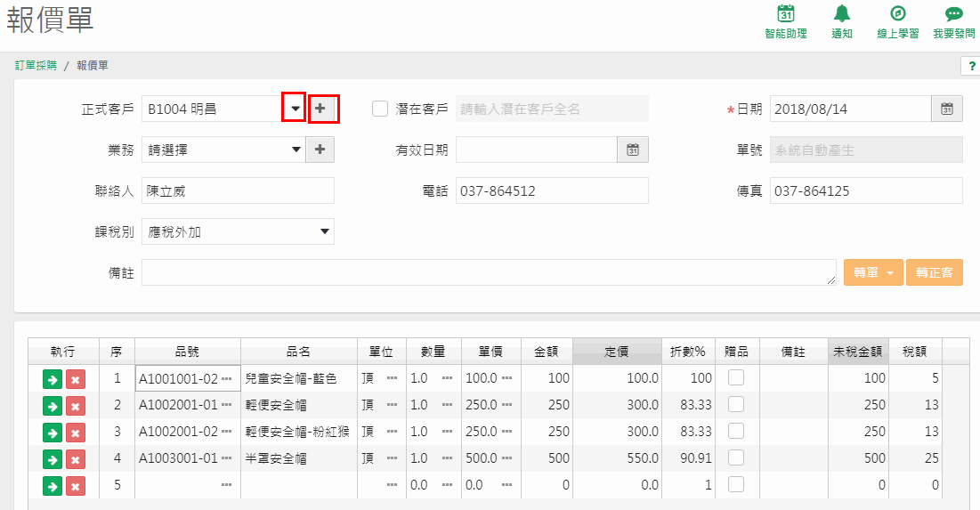Click the 未稅金額 column header
The image size is (980, 510).
click(x=857, y=352)
